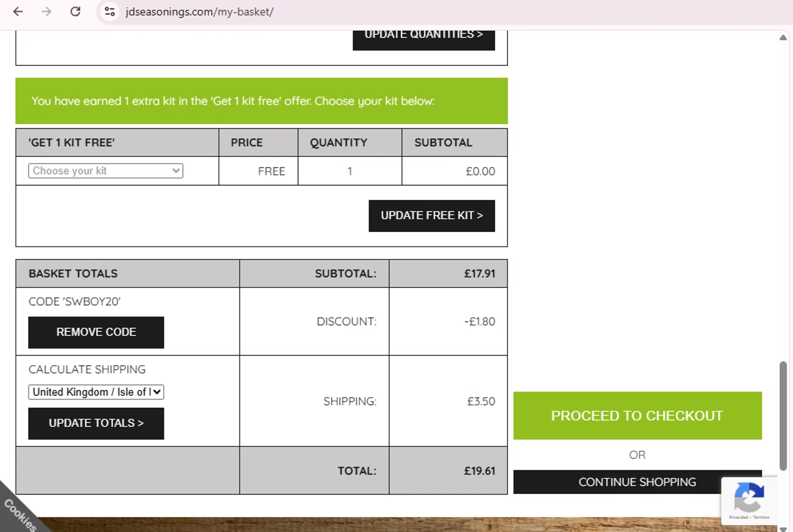The image size is (793, 532).
Task: Click Update Totals button
Action: coord(96,423)
